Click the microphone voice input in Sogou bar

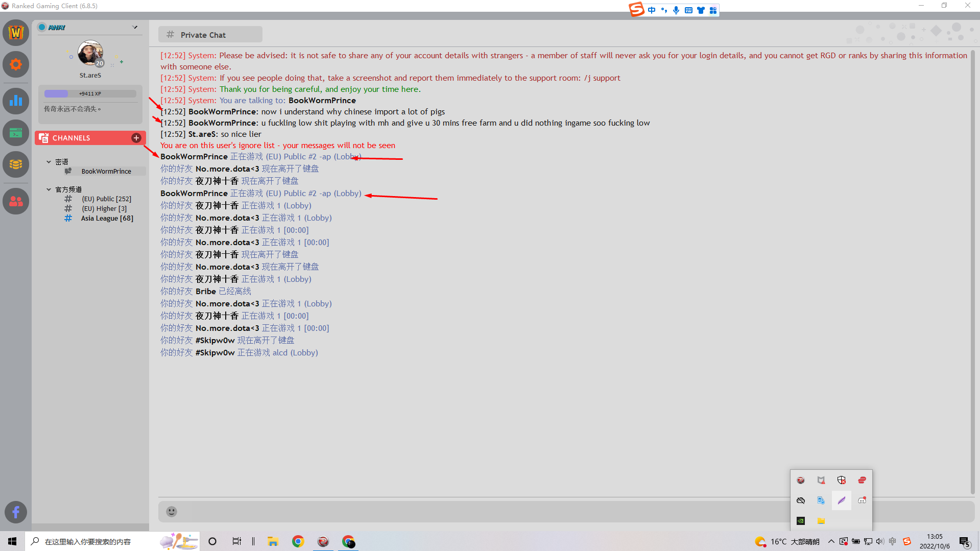[676, 10]
